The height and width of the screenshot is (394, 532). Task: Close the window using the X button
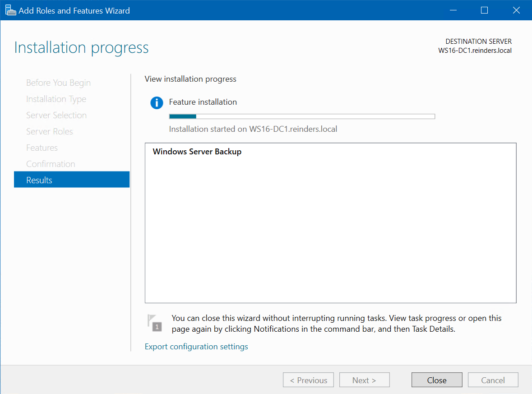pyautogui.click(x=516, y=10)
